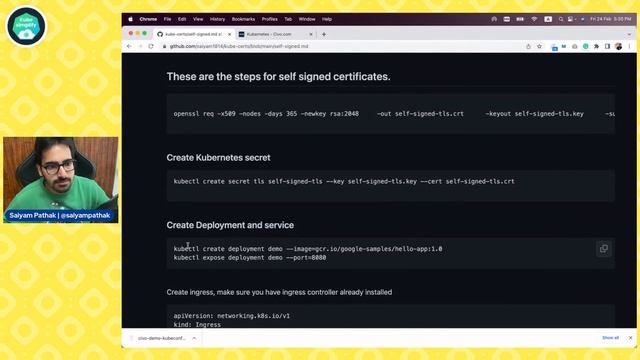Image resolution: width=640 pixels, height=360 pixels.
Task: Click the GitHub favicon on the first tab
Action: [160, 34]
